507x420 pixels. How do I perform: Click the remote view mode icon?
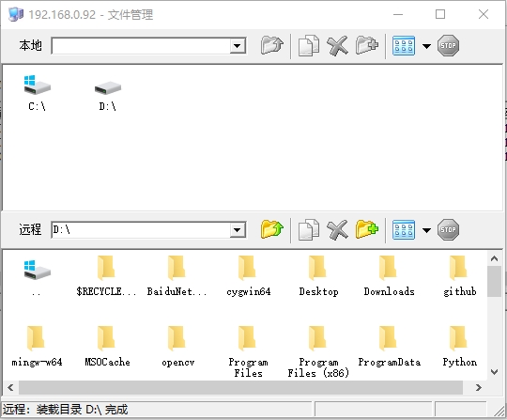coord(404,230)
